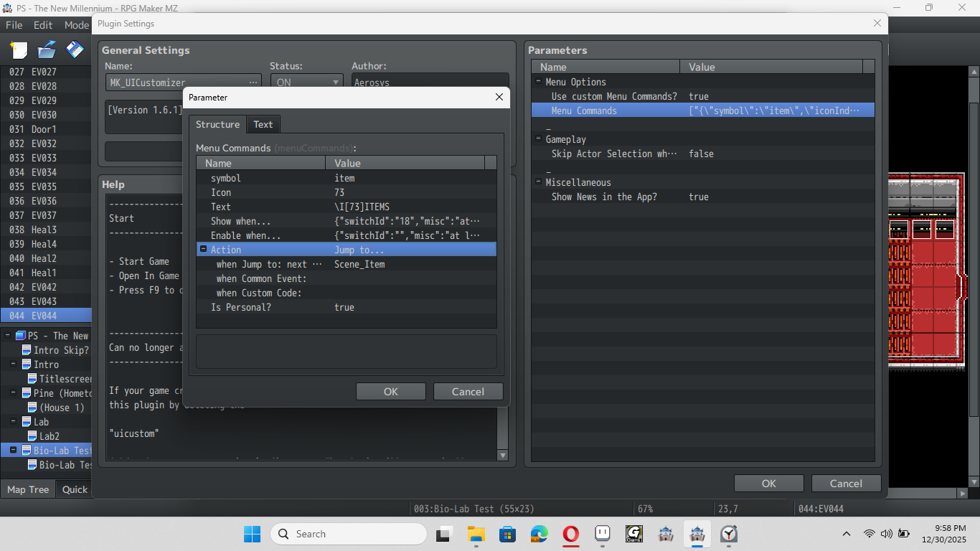
Task: Click OK in the Parameter dialog
Action: (390, 392)
